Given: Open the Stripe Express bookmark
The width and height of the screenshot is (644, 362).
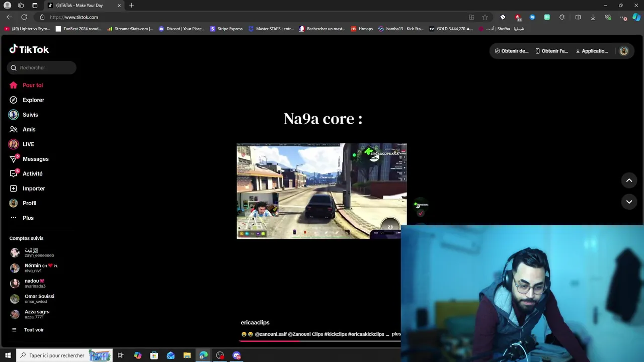Looking at the screenshot, I should (226, 29).
